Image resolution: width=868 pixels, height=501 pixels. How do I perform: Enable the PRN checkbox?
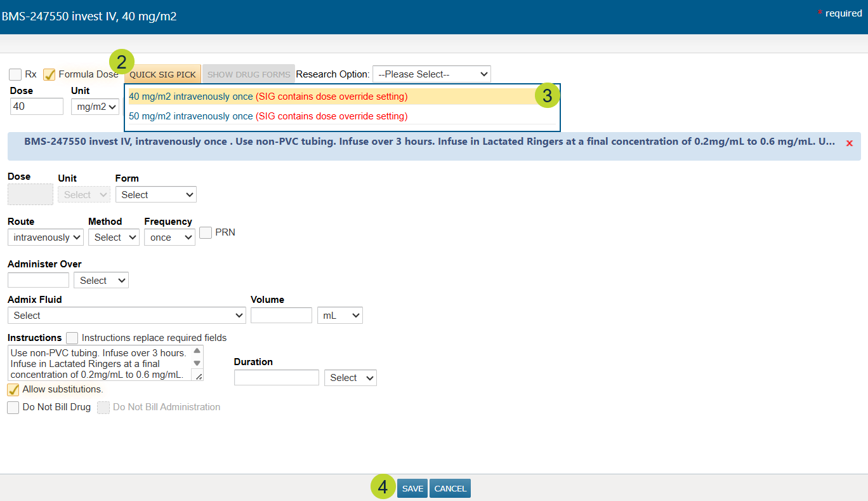pyautogui.click(x=206, y=233)
